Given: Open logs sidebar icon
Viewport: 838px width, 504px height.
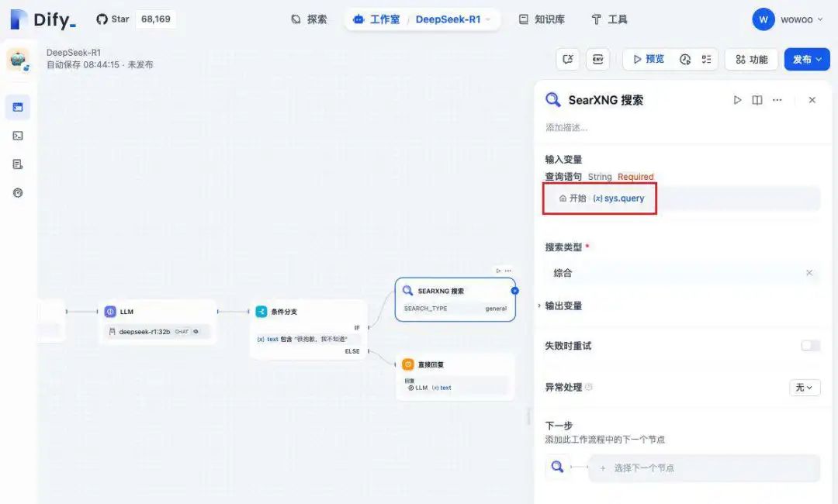Looking at the screenshot, I should coord(18,164).
